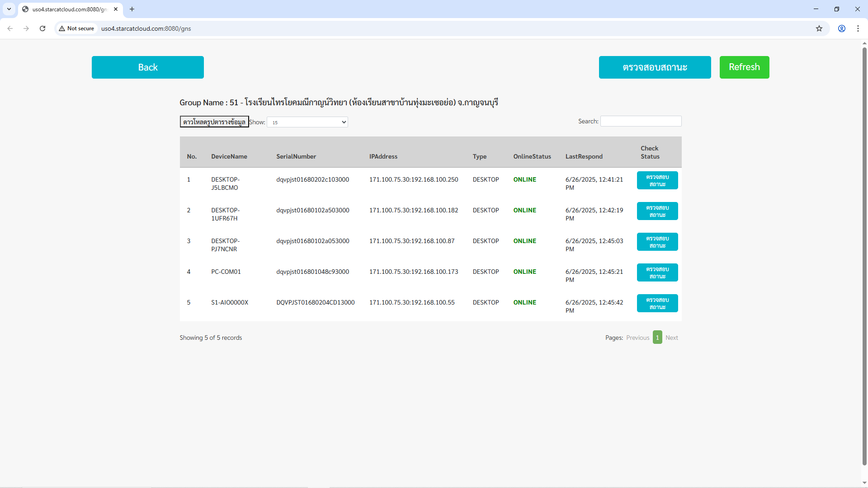Sort by the Type column header

pyautogui.click(x=480, y=156)
